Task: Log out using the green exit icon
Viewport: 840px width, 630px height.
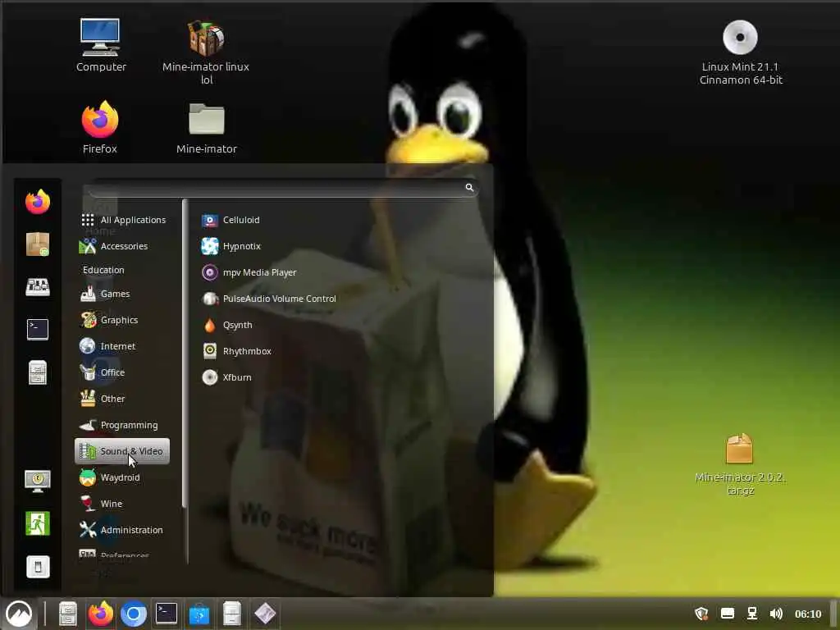Action: [38, 524]
